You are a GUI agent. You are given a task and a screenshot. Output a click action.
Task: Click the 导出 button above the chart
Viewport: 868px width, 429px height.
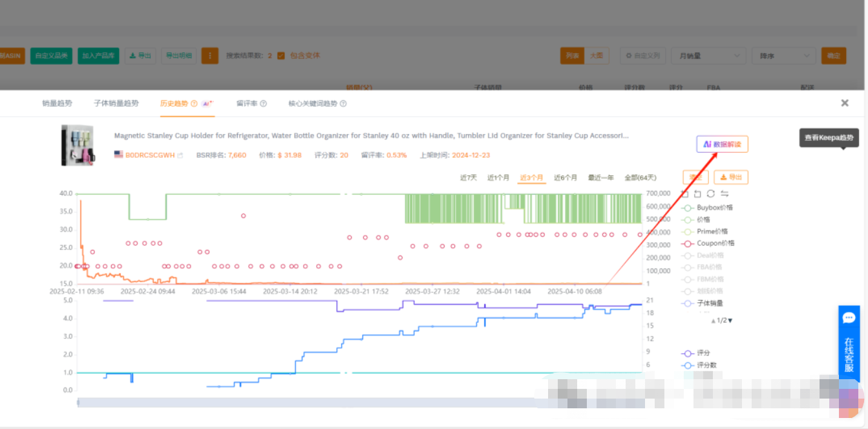(x=731, y=177)
